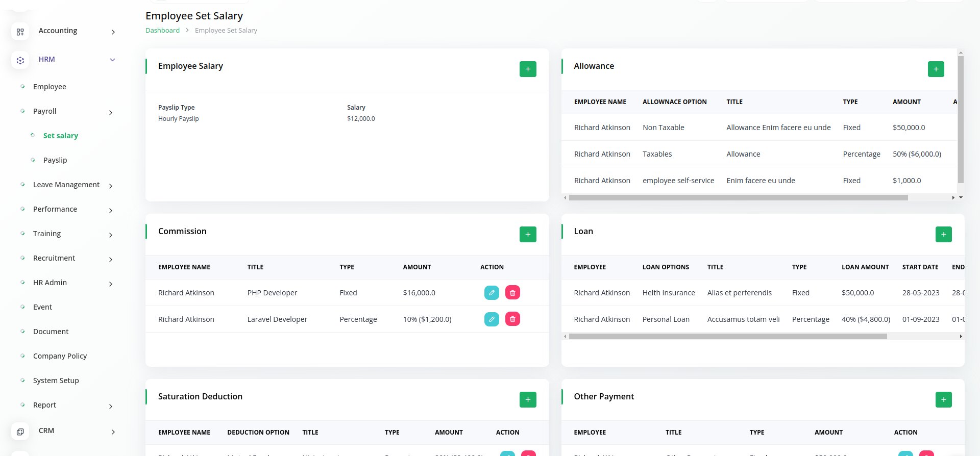Viewport: 980px width, 456px height.
Task: Delete the PHP Developer commission
Action: (512, 293)
